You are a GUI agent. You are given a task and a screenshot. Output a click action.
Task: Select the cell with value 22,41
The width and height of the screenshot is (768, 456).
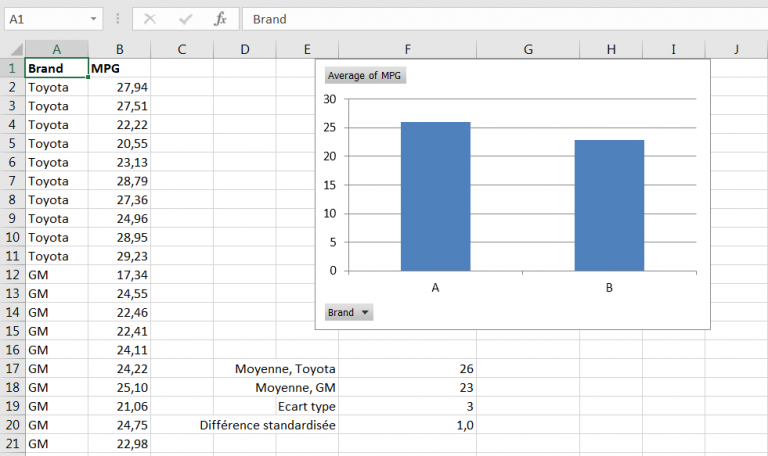coord(120,331)
